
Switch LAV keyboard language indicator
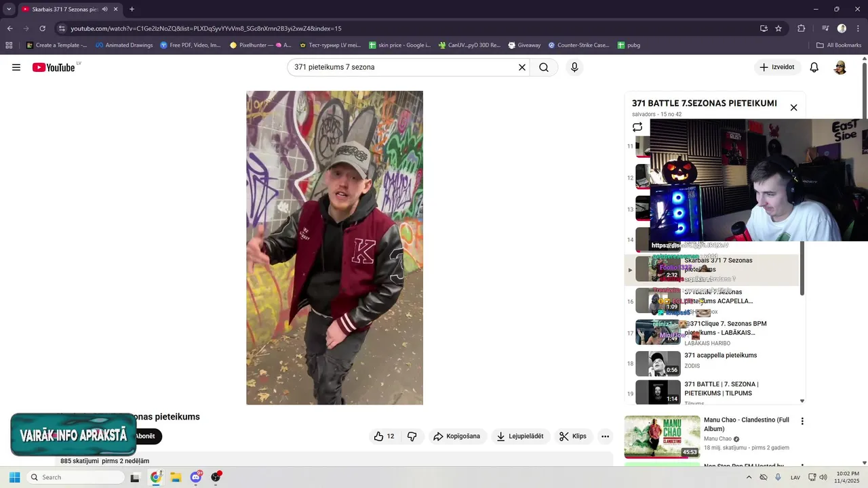[795, 477]
